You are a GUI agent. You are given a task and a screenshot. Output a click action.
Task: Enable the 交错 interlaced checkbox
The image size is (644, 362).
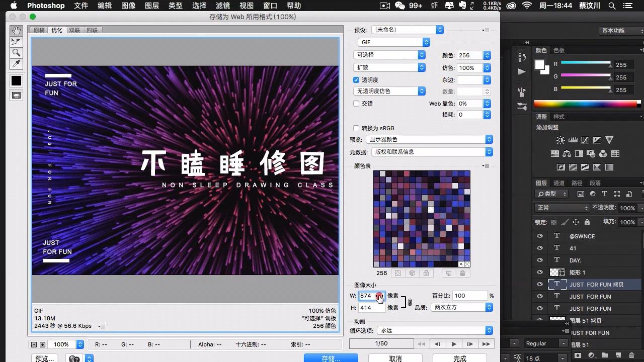point(356,104)
